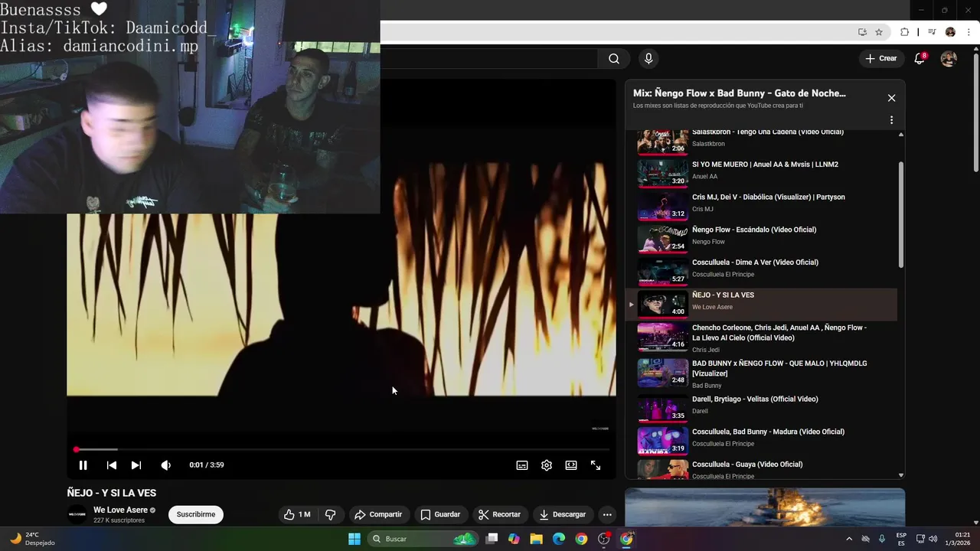The width and height of the screenshot is (980, 551).
Task: Open the YouTube account avatar menu
Action: tap(949, 59)
